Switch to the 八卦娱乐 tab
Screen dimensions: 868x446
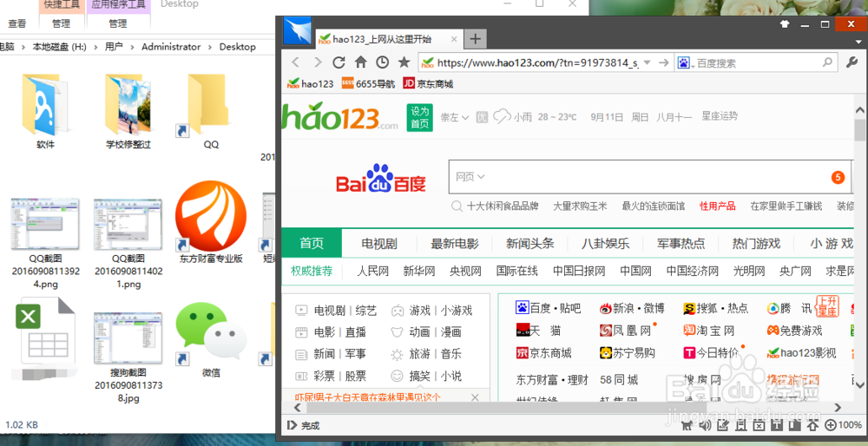click(605, 244)
